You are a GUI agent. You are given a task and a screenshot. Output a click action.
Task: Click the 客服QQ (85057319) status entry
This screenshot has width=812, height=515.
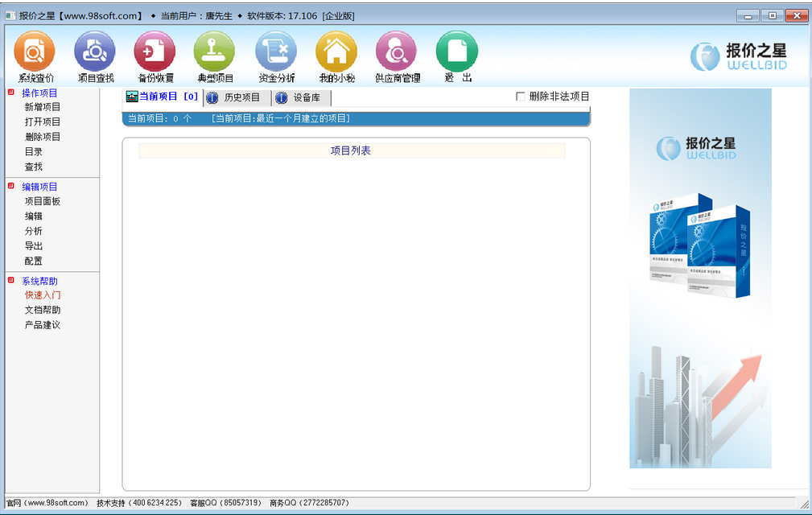click(x=226, y=503)
